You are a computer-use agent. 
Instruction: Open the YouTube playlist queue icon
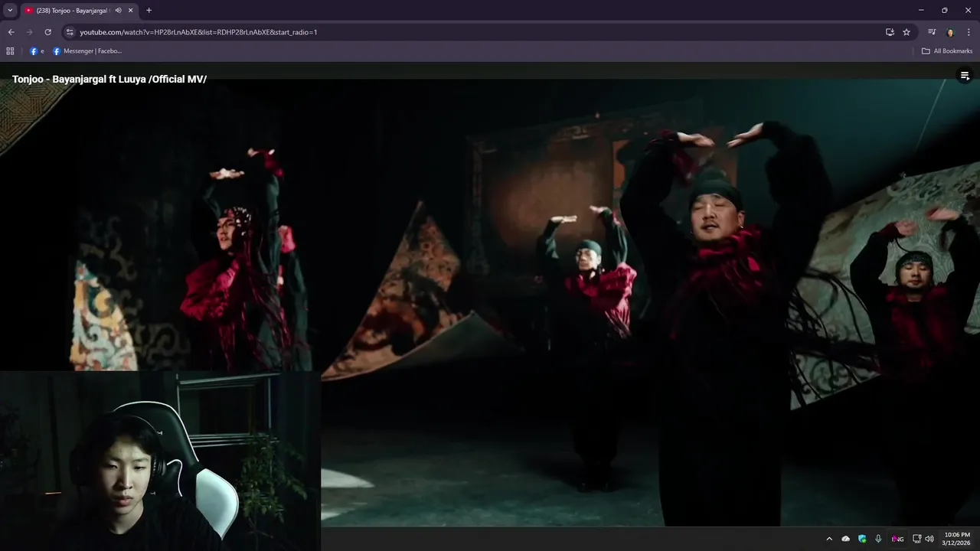[965, 76]
